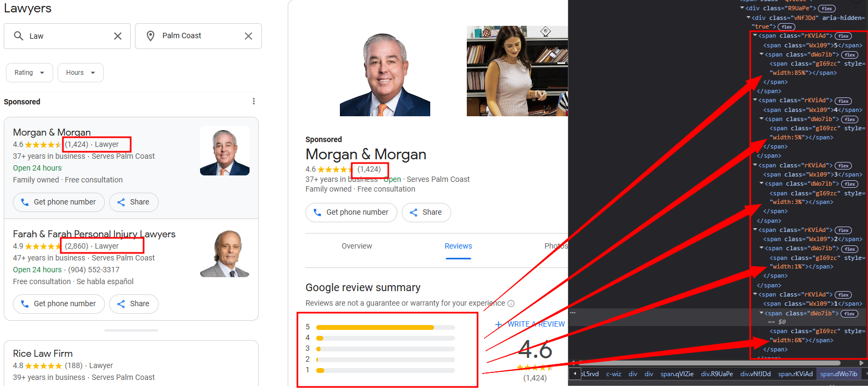Image resolution: width=868 pixels, height=388 pixels.
Task: Click share icon in Morgan & Morgan list card
Action: pyautogui.click(x=121, y=202)
